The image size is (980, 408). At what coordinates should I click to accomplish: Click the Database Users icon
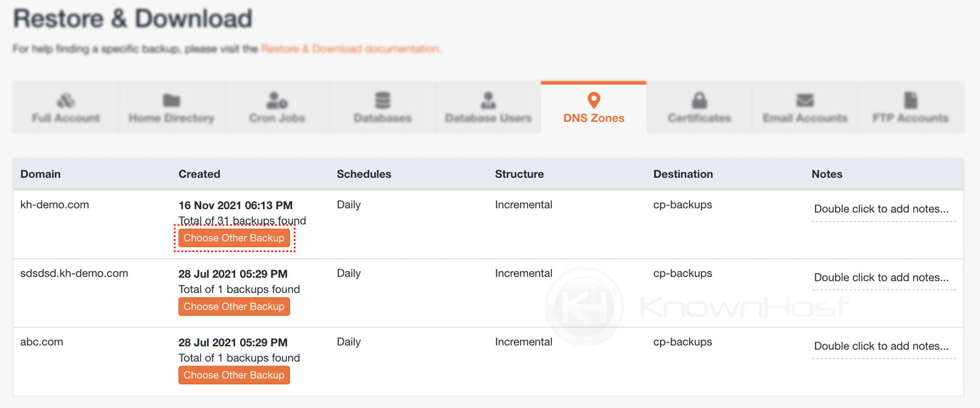coord(488,99)
